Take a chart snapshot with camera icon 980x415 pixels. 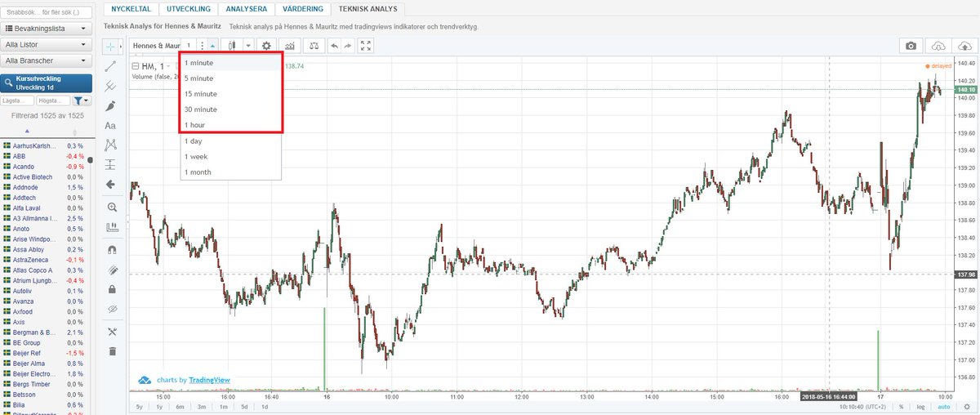911,46
